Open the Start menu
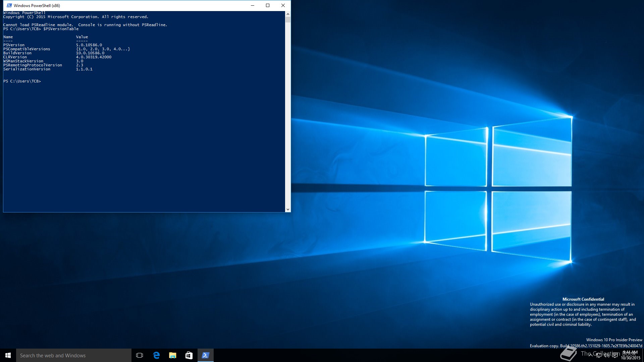Viewport: 644px width, 362px height. coord(8,355)
